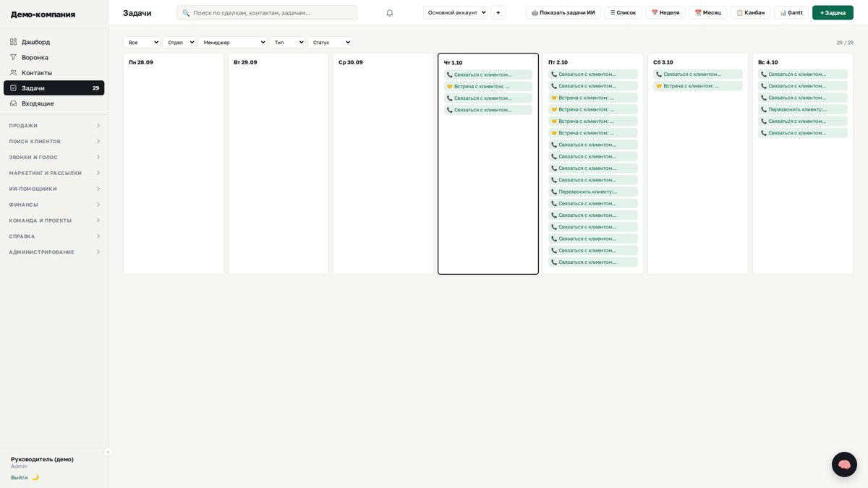The width and height of the screenshot is (868, 488).
Task: Open Основной аккаунт dropdown
Action: coord(456,12)
